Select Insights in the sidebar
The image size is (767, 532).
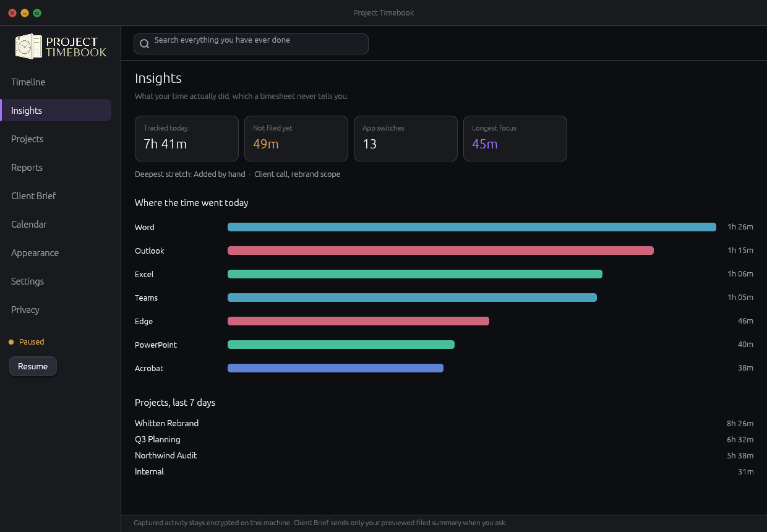pos(56,110)
